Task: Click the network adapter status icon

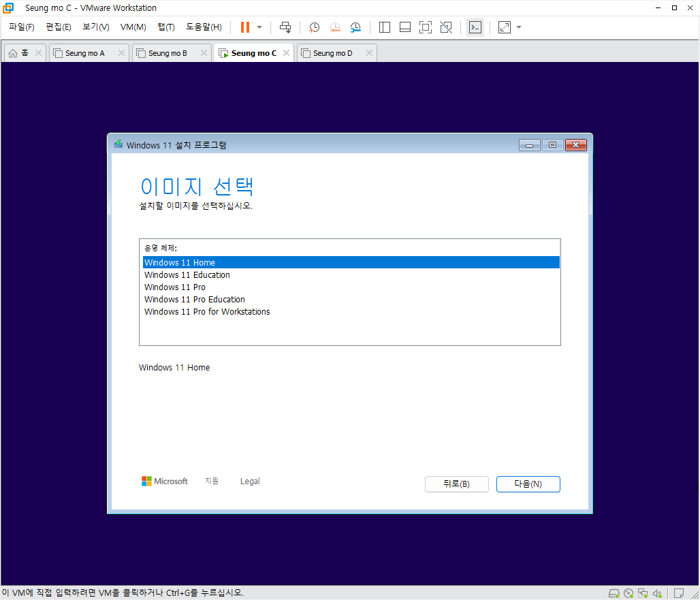Action: [643, 593]
